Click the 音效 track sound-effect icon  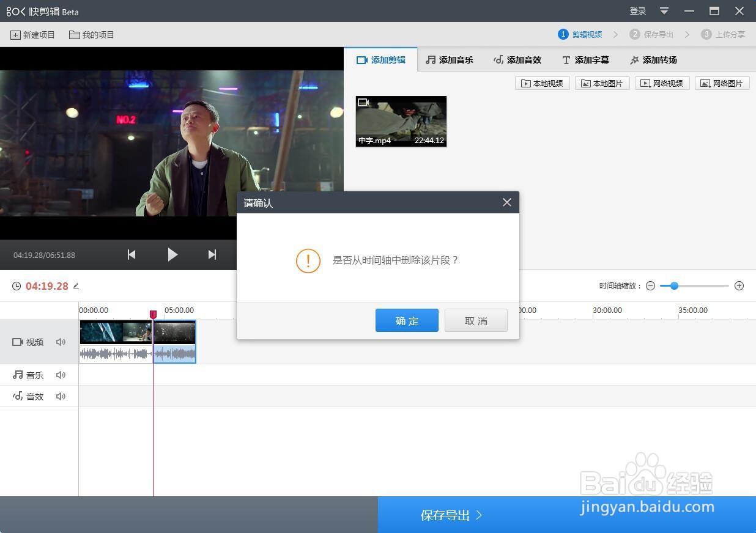click(x=18, y=396)
